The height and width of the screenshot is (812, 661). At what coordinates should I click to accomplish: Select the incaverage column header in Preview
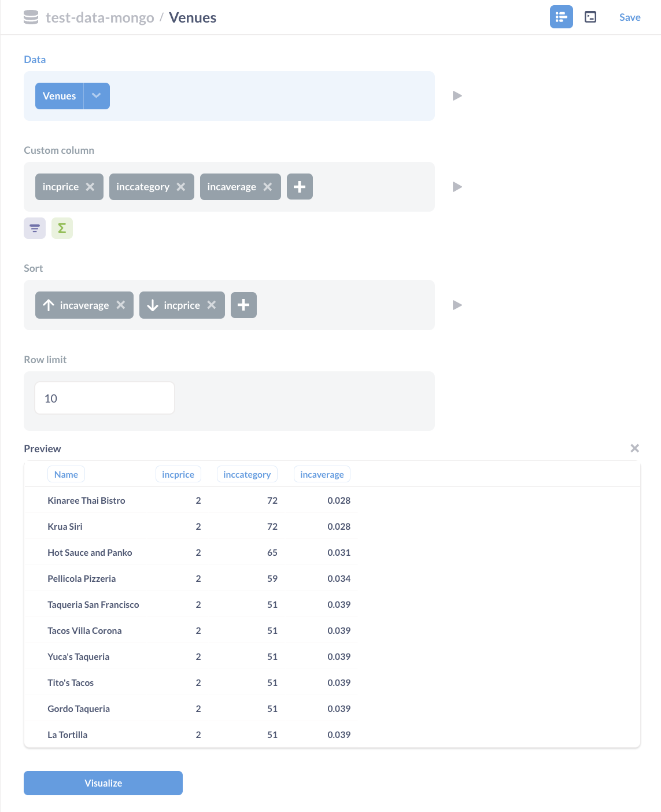coord(322,474)
